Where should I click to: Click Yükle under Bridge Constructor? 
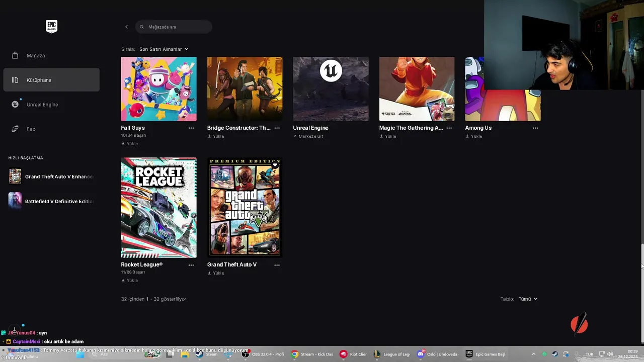tap(216, 136)
